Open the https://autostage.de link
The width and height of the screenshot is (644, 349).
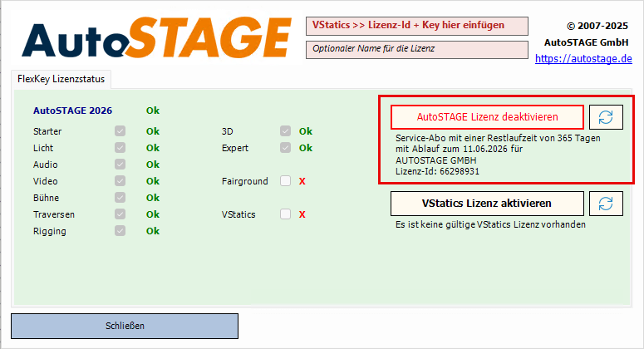click(x=583, y=59)
